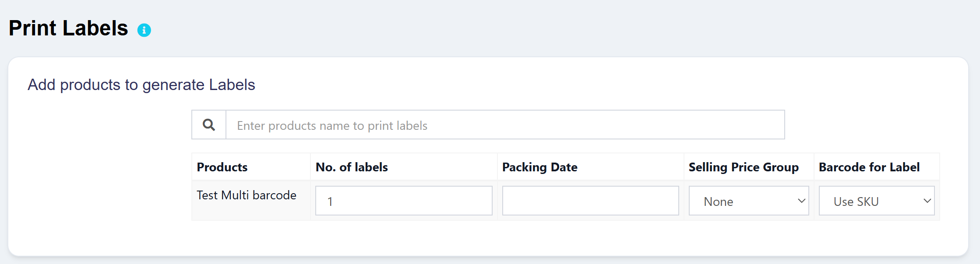The image size is (980, 264).
Task: Click the Packing Date input for Test Multi barcode
Action: click(x=590, y=201)
